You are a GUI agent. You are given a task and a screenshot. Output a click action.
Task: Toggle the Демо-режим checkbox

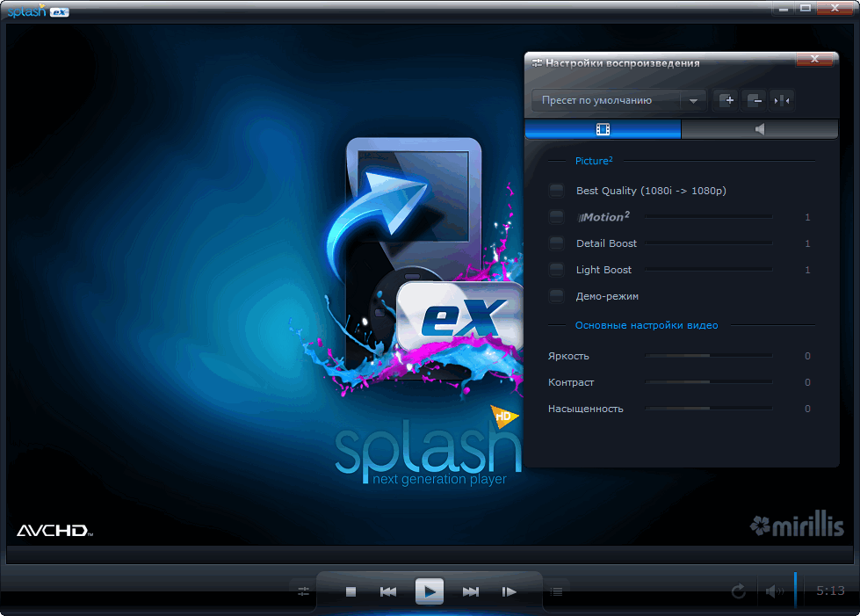(x=556, y=296)
